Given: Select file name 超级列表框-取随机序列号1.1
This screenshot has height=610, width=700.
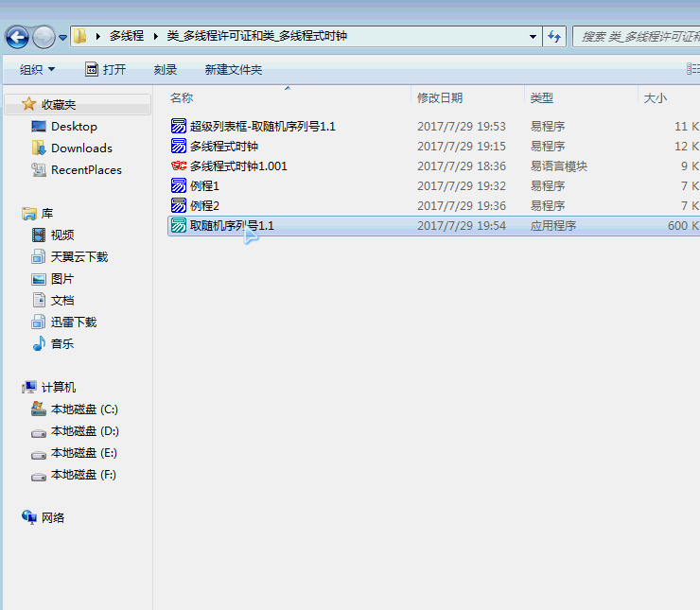Looking at the screenshot, I should point(263,127).
